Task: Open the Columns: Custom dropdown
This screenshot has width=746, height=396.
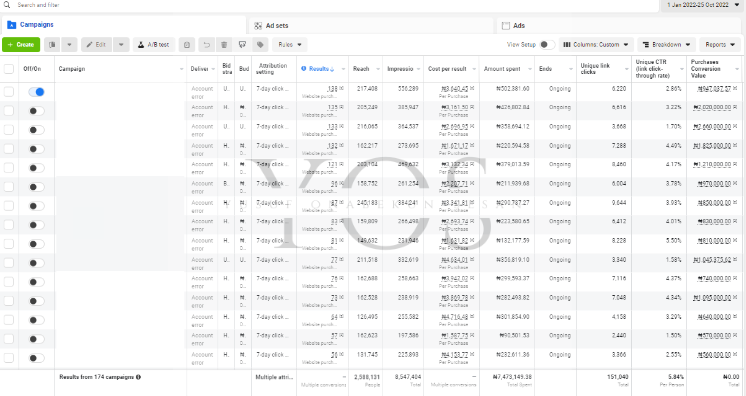Action: pyautogui.click(x=596, y=45)
